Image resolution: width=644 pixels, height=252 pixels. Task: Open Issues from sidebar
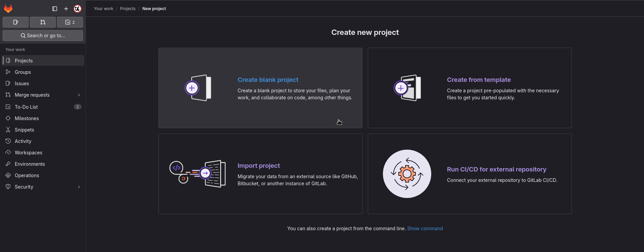[43, 83]
